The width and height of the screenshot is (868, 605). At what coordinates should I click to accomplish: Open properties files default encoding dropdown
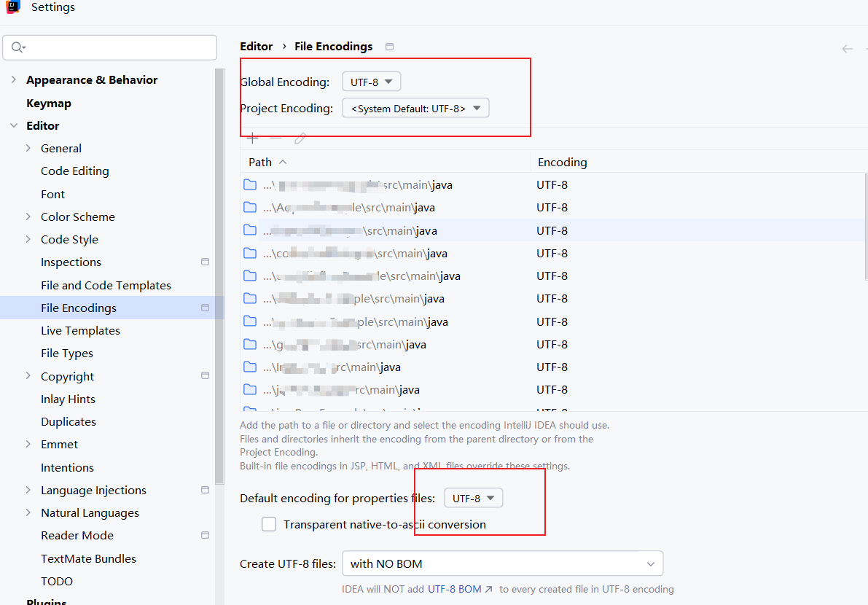pyautogui.click(x=473, y=499)
